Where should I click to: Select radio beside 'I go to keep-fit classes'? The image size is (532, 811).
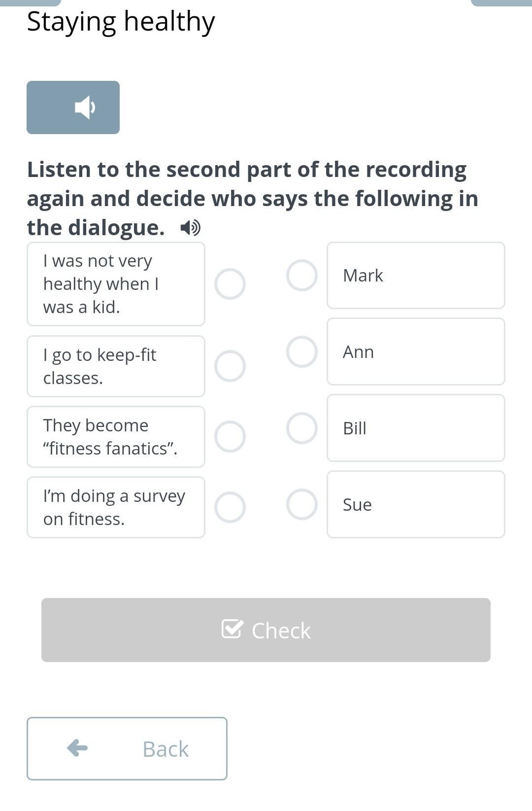(x=230, y=366)
